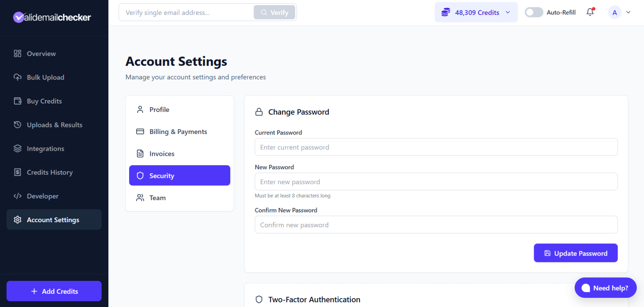Open the Need help chat widget
This screenshot has height=307, width=644.
[x=605, y=288]
